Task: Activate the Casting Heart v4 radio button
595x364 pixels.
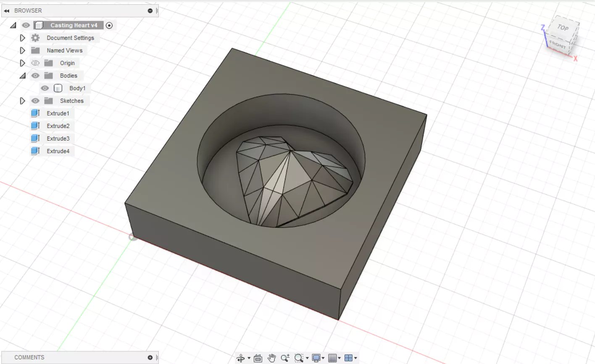Action: coord(109,25)
